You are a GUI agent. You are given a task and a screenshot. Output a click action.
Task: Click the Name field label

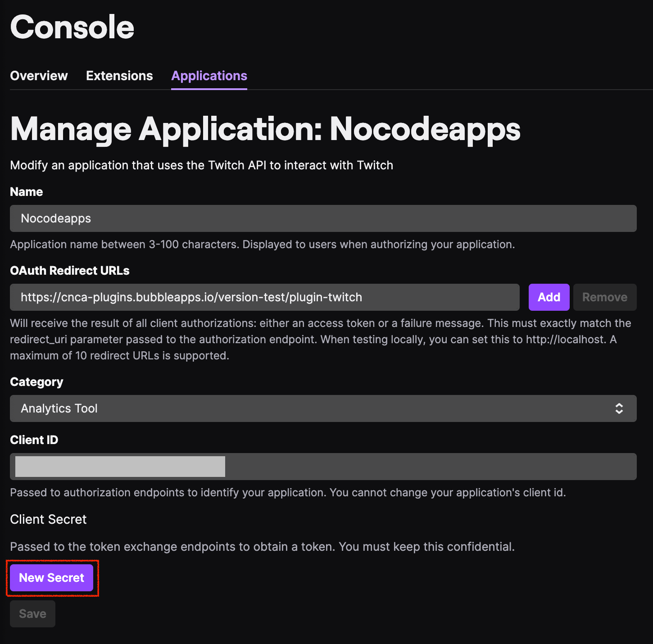tap(27, 192)
